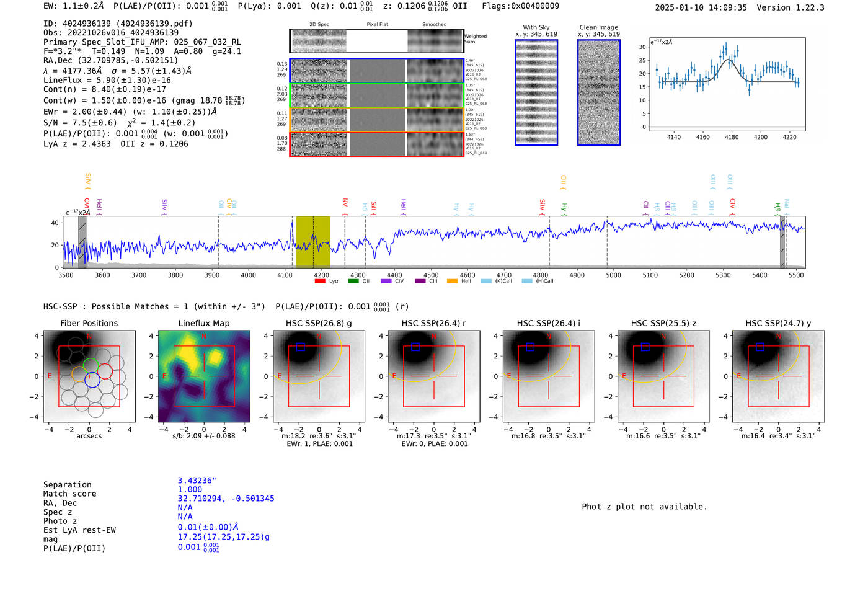
Task: Open the HSC SSP(26.4) i image
Action: pos(549,376)
